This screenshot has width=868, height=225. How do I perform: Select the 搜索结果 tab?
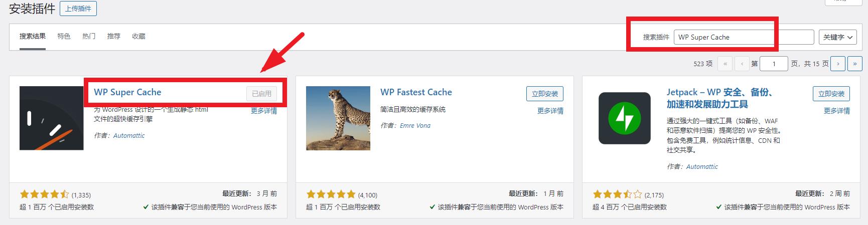click(x=33, y=36)
